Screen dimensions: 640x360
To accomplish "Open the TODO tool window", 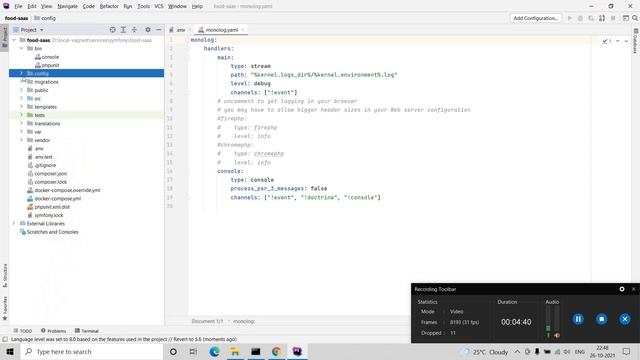I will tap(22, 331).
